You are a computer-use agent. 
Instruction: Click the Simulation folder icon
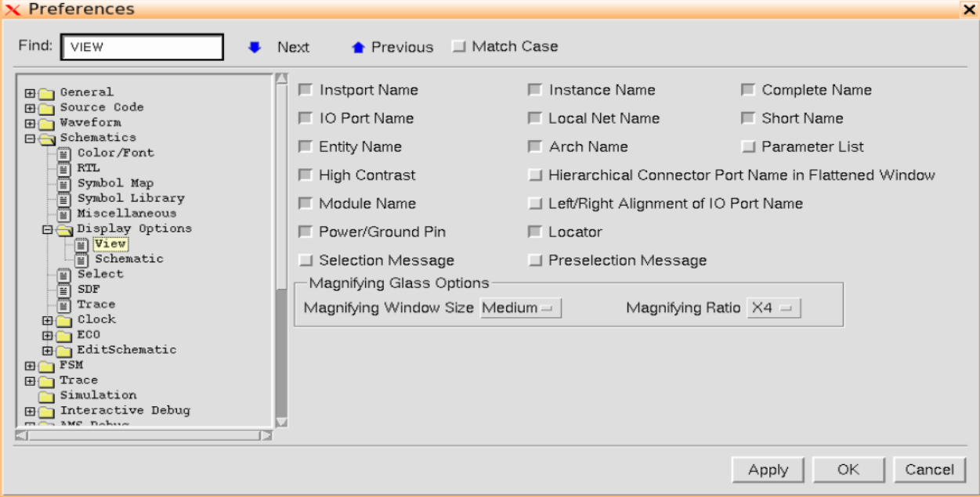coord(45,394)
